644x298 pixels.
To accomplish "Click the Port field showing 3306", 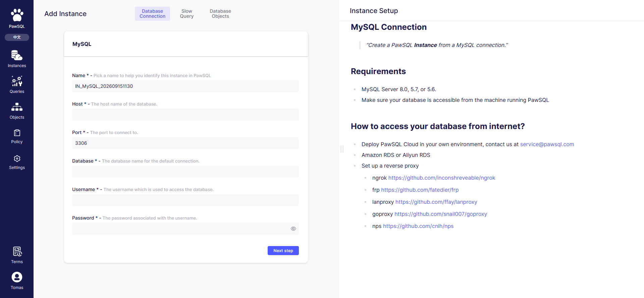I will [185, 143].
